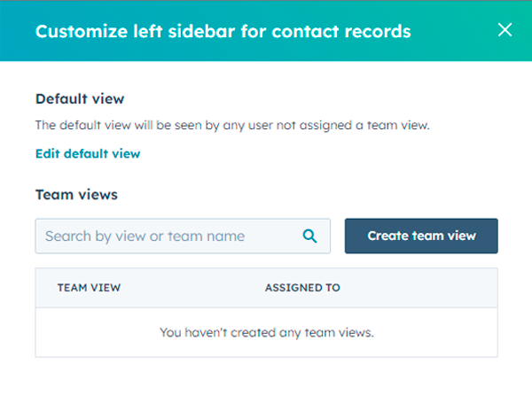Dismiss the modal using the X icon
Screen dimensions: 532x395
(x=505, y=30)
